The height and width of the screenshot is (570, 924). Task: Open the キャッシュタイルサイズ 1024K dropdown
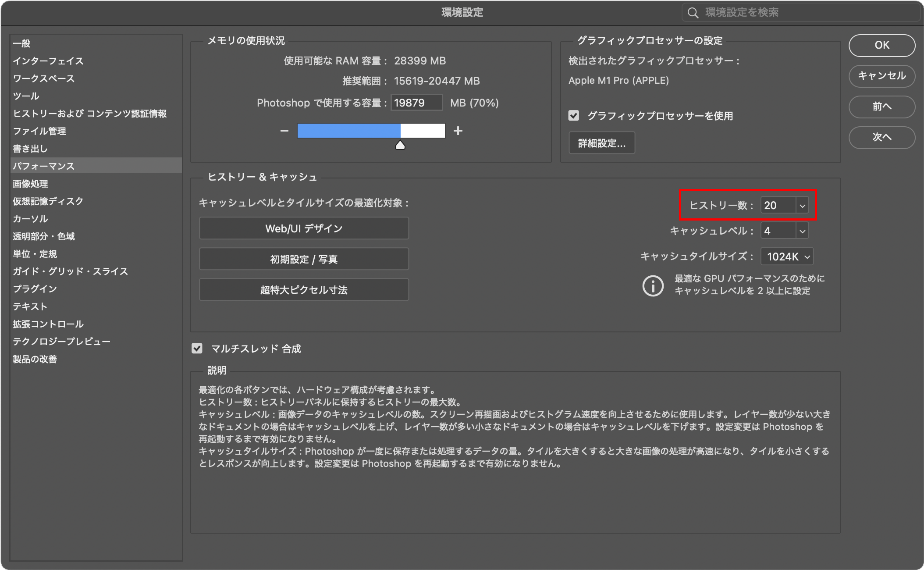click(787, 257)
